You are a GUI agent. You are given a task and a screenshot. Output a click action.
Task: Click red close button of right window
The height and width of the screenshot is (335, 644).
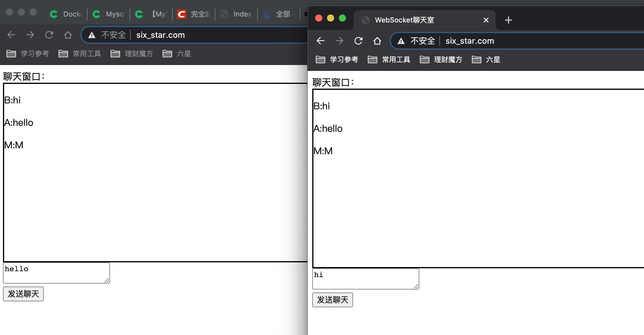pos(319,18)
